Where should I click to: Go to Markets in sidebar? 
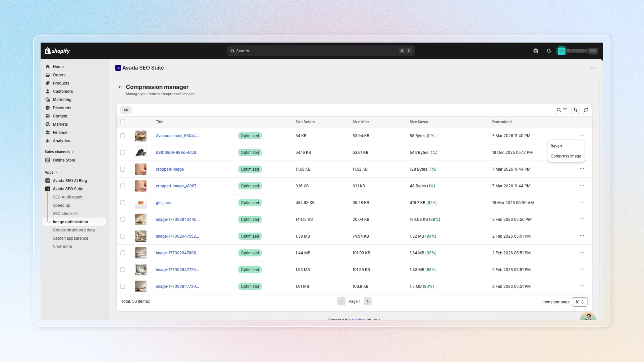(x=60, y=124)
